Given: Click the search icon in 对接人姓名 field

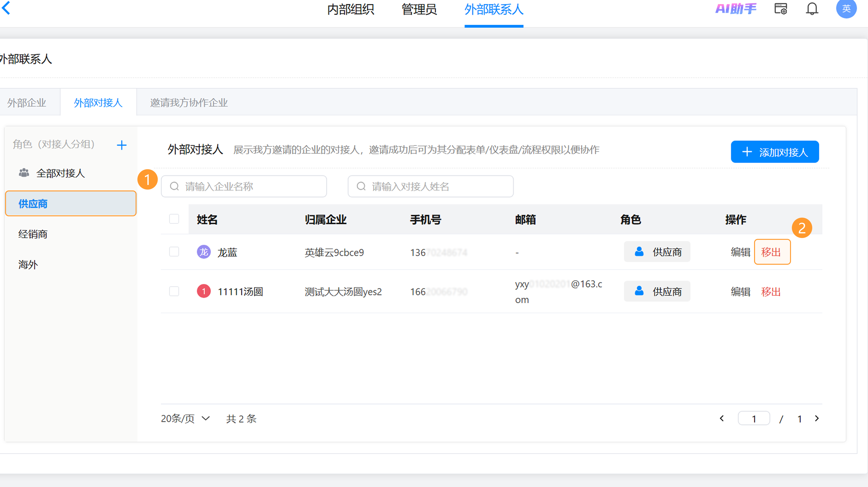Looking at the screenshot, I should click(x=361, y=186).
